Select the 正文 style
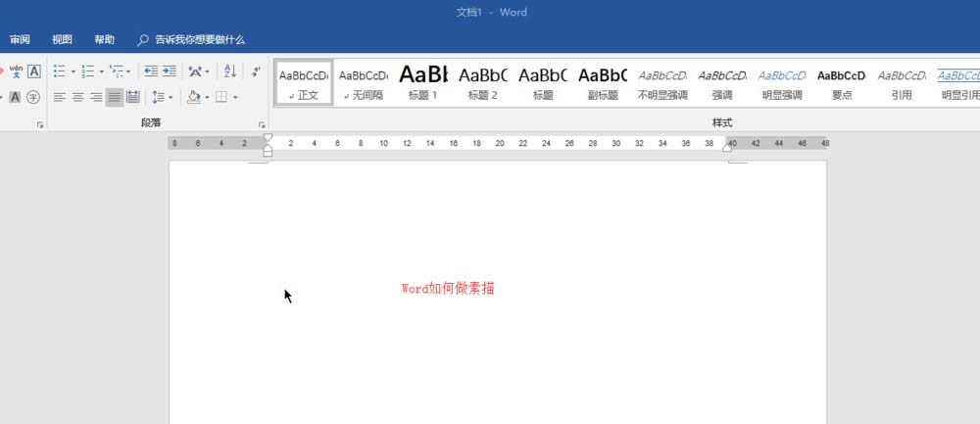The image size is (980, 424). pos(304,83)
